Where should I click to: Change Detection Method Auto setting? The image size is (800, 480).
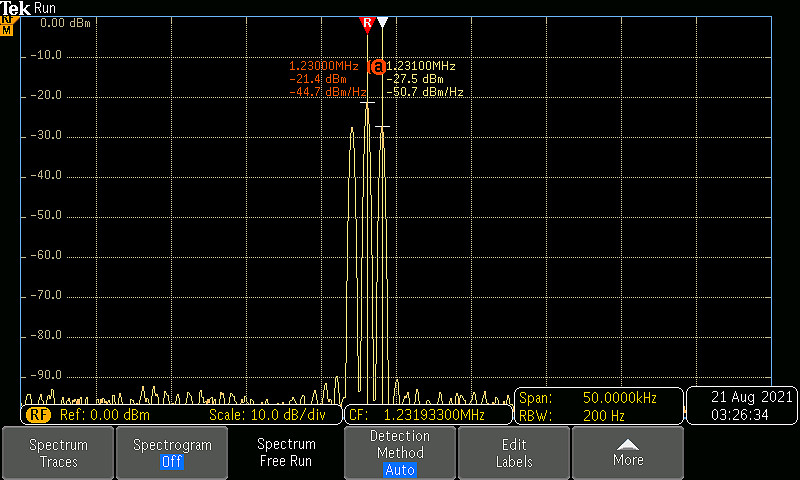[x=399, y=453]
